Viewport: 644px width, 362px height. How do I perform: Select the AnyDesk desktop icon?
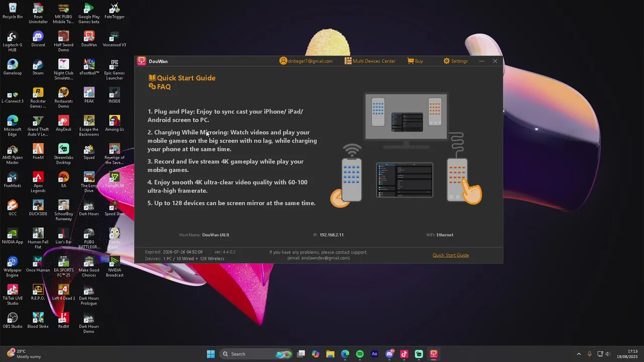tap(63, 124)
